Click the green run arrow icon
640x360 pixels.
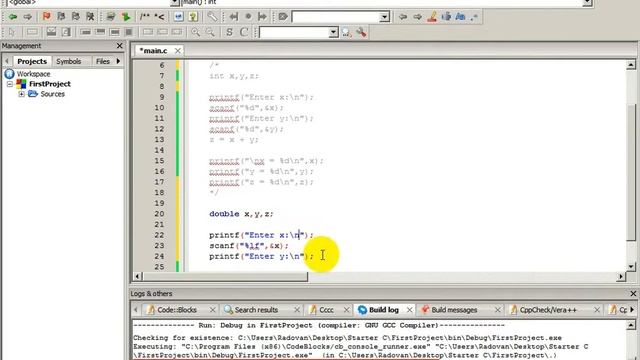[x=126, y=17]
